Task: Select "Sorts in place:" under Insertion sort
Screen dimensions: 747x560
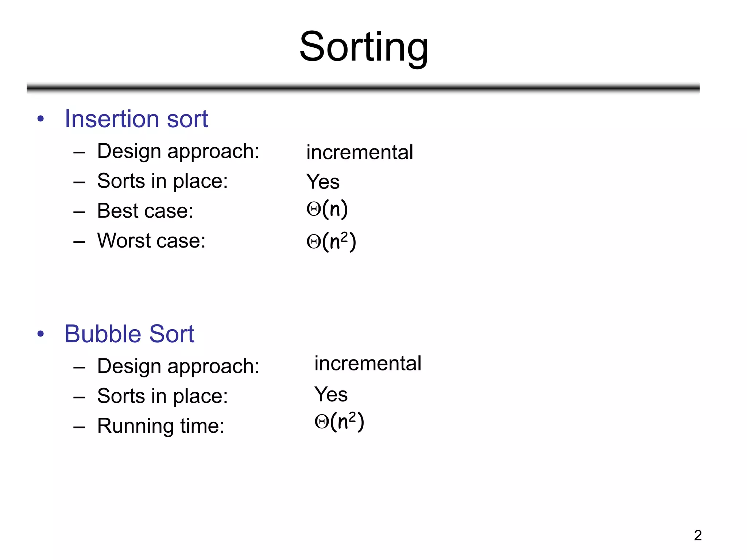Action: [162, 181]
